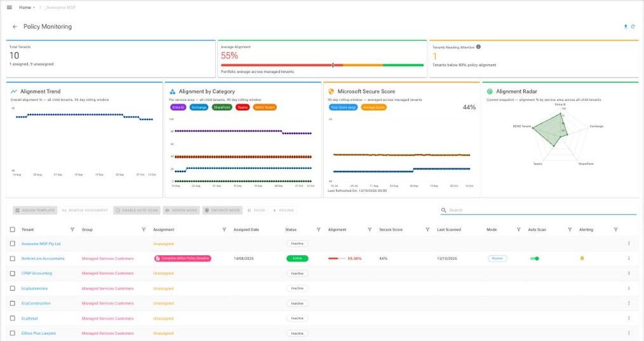Select all tenants with header checkbox
This screenshot has height=341, width=644.
pyautogui.click(x=12, y=230)
